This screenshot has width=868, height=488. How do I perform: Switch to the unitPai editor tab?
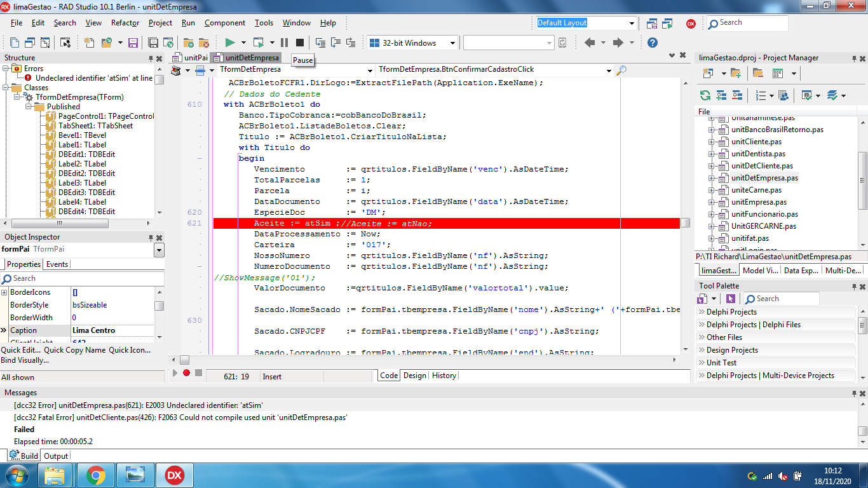click(191, 58)
